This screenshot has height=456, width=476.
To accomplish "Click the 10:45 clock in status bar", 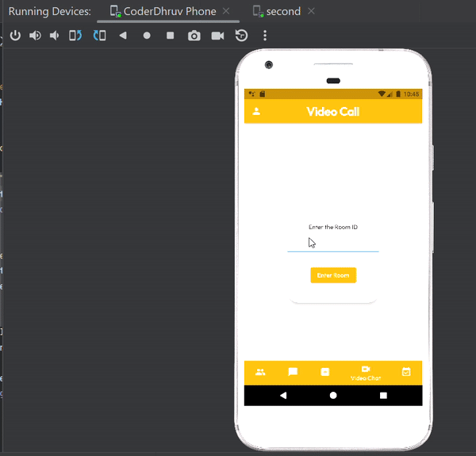I will click(x=411, y=94).
